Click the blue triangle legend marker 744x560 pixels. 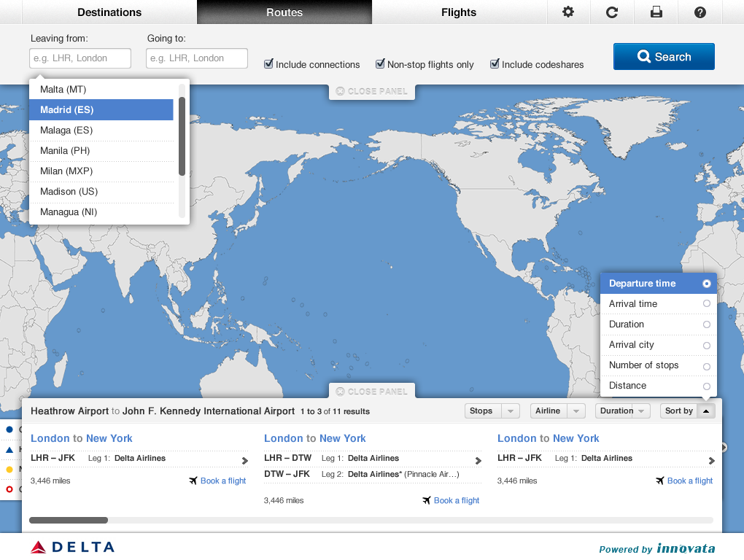coord(9,449)
